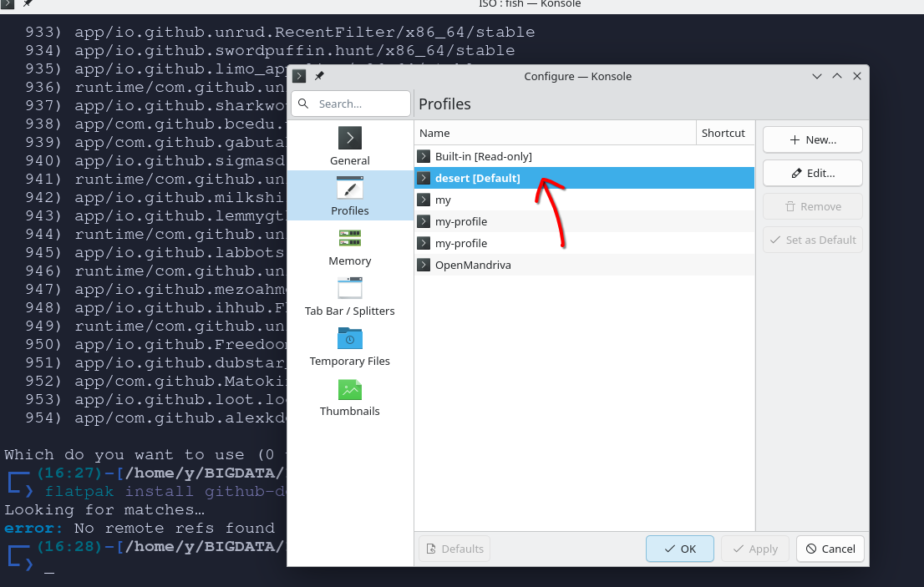Select the desert [Default] profile
The image size is (924, 587).
[584, 178]
